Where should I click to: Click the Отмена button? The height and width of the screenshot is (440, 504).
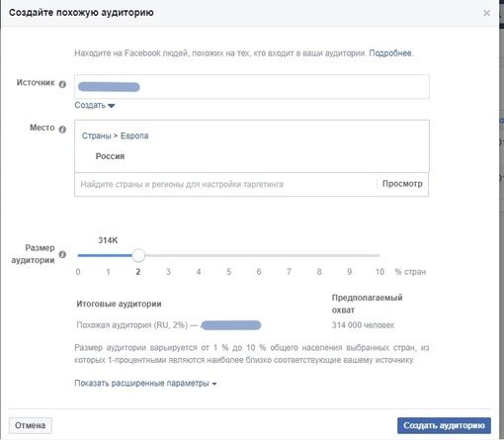point(30,425)
